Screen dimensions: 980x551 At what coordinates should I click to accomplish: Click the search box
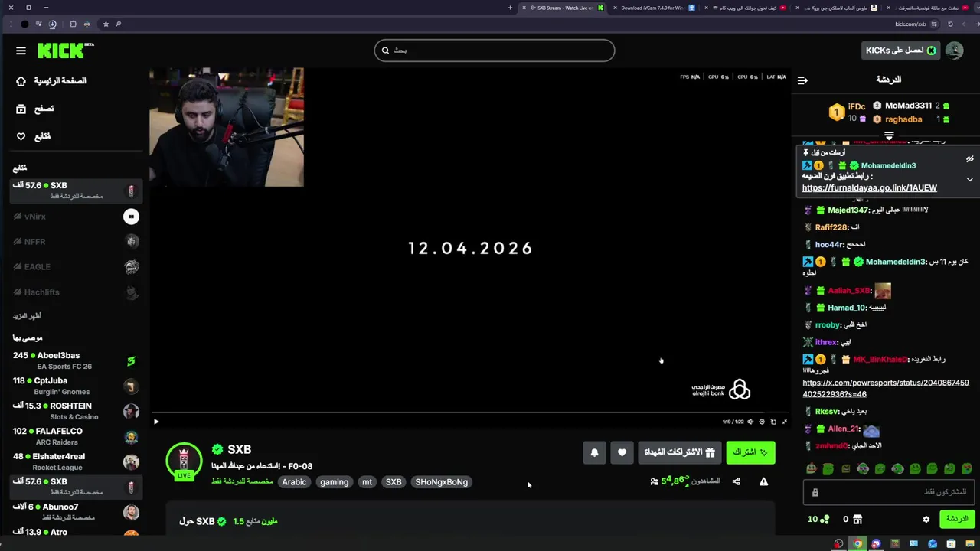point(495,51)
